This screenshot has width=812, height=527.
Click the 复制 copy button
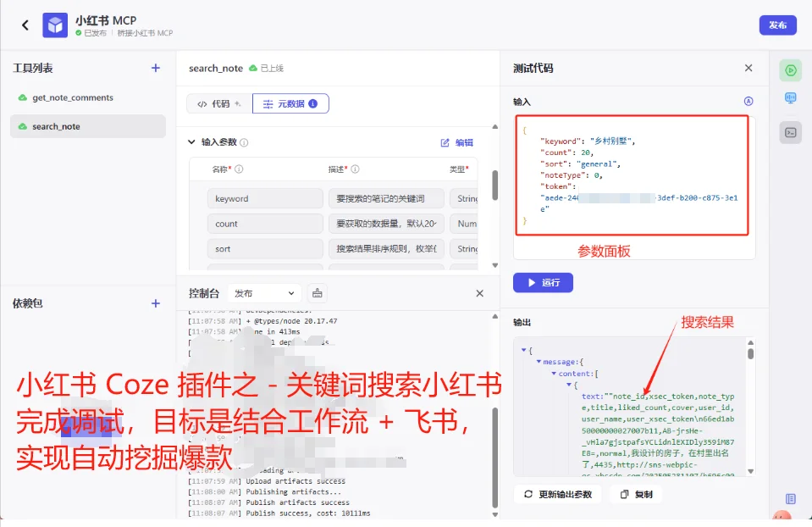(637, 494)
